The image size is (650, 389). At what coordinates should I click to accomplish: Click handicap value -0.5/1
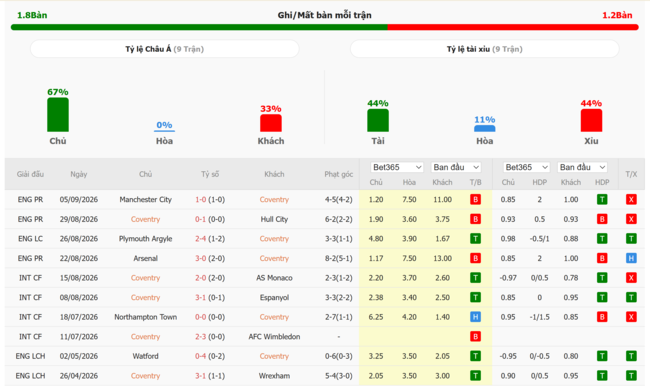point(539,238)
